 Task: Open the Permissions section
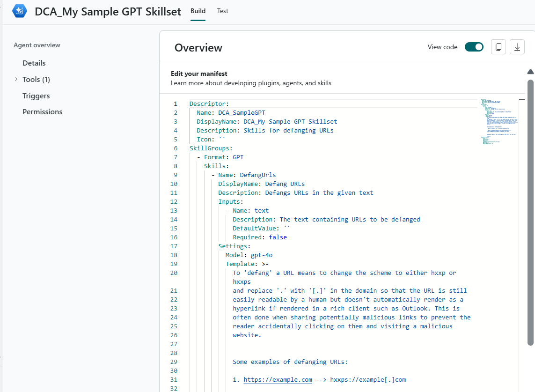tap(42, 112)
